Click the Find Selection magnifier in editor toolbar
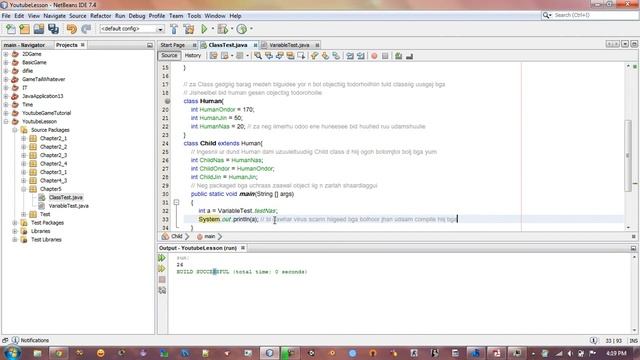 (x=258, y=56)
